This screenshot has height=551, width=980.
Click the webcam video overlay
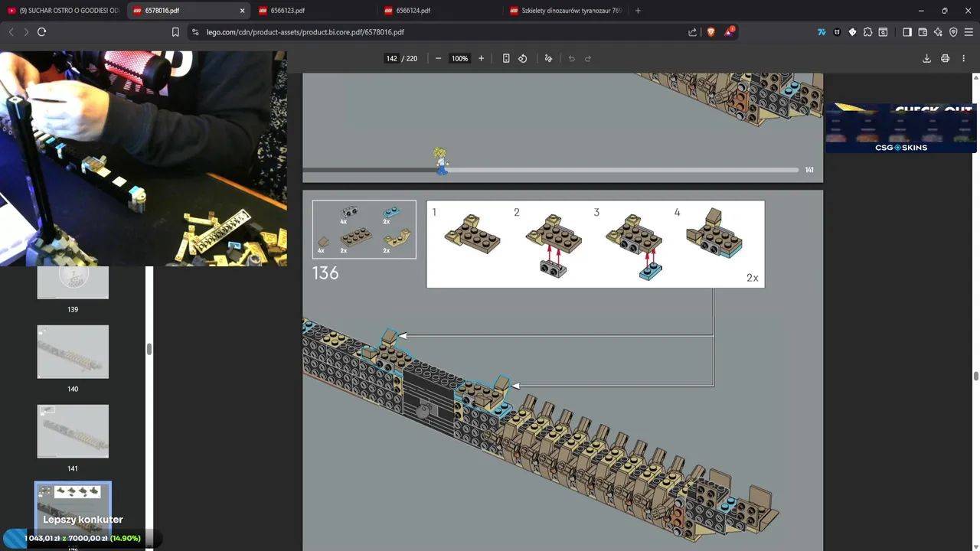[143, 158]
